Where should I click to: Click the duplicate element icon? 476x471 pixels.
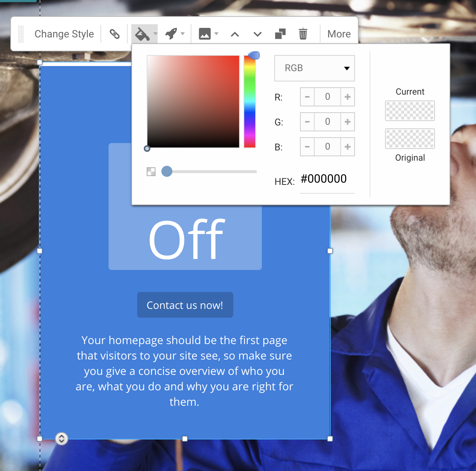click(280, 34)
